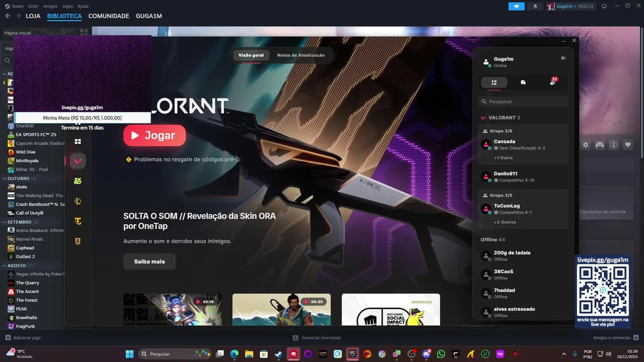Go back with Steam back arrow
The height and width of the screenshot is (362, 644).
tap(8, 16)
